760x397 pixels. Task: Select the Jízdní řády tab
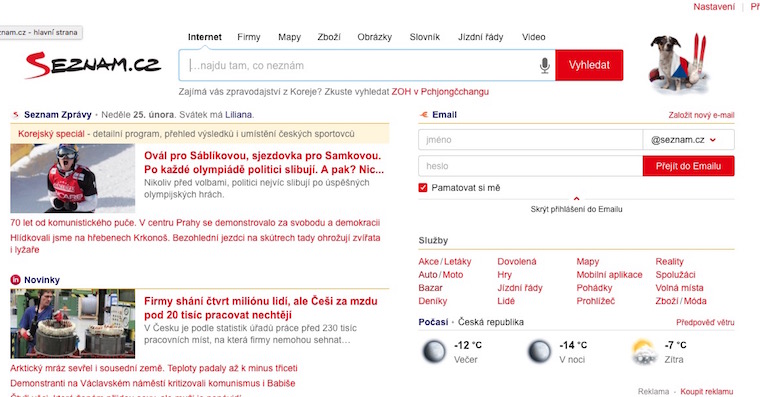(x=480, y=37)
